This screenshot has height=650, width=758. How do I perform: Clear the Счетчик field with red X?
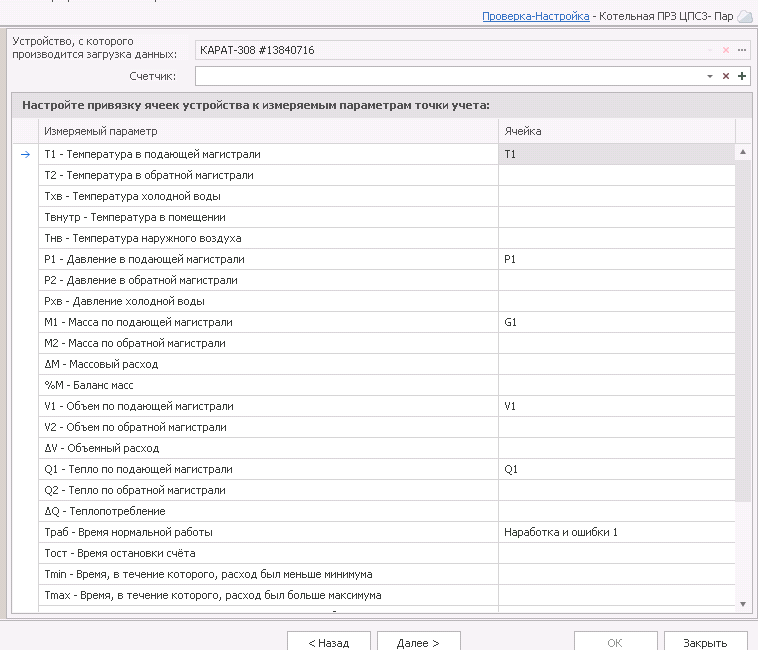pyautogui.click(x=726, y=76)
